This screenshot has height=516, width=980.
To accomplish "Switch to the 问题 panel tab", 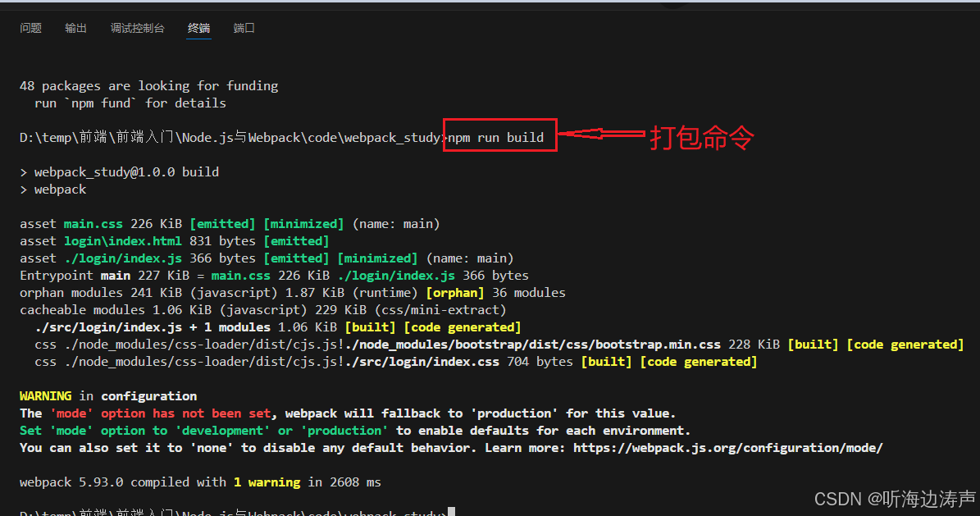I will click(x=30, y=28).
